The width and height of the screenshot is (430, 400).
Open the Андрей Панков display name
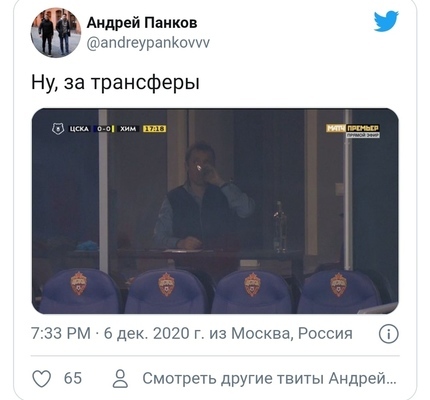pos(142,23)
